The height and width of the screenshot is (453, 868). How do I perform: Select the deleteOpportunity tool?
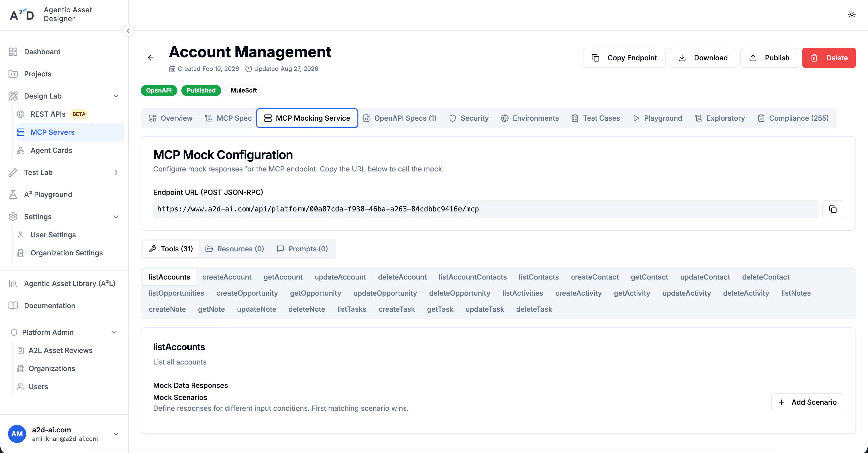pos(459,293)
